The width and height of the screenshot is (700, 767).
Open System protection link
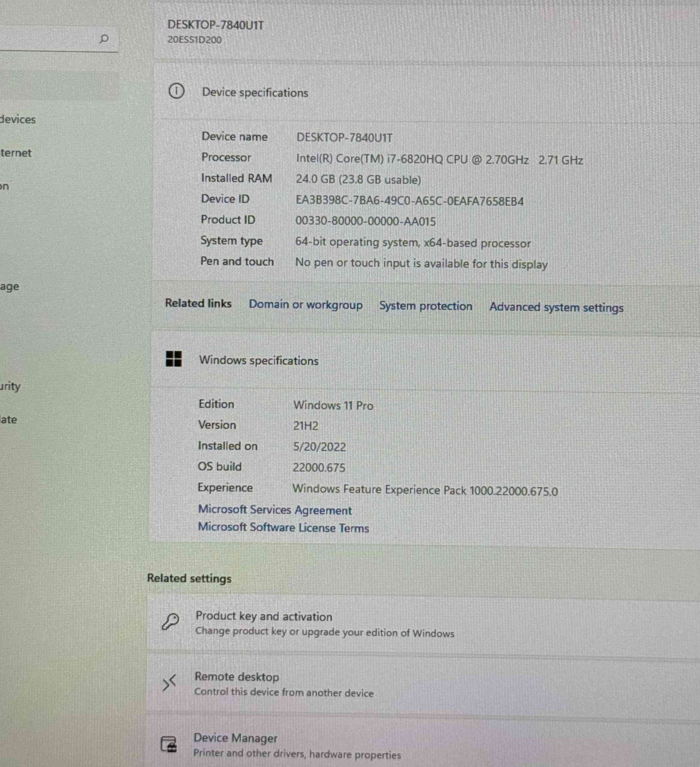426,306
